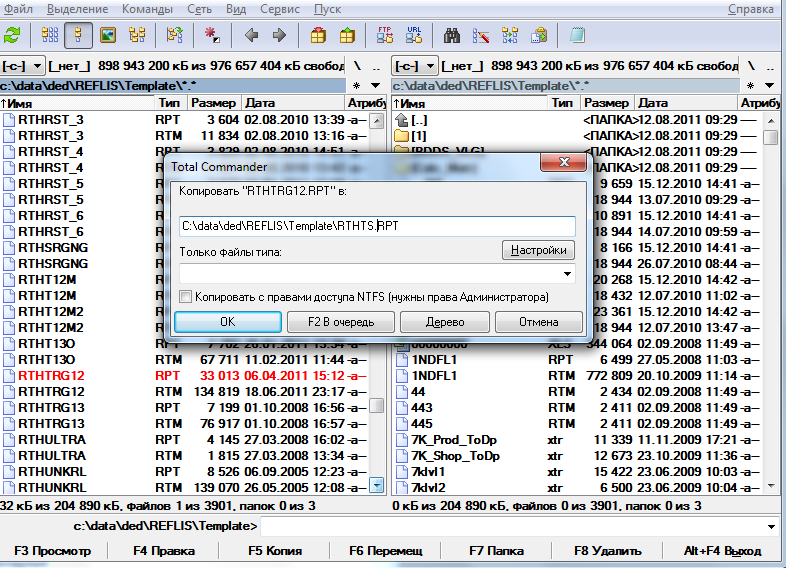This screenshot has height=568, width=786.
Task: Open left panel drive [-c-] dropdown
Action: 23,66
